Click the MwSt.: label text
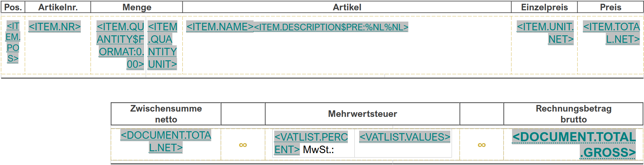The width and height of the screenshot is (644, 165). tap(318, 150)
